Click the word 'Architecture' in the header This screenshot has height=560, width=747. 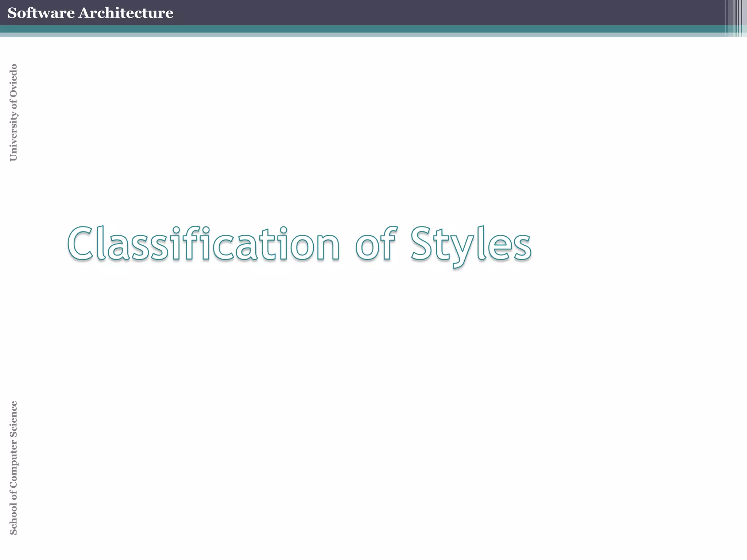[126, 13]
